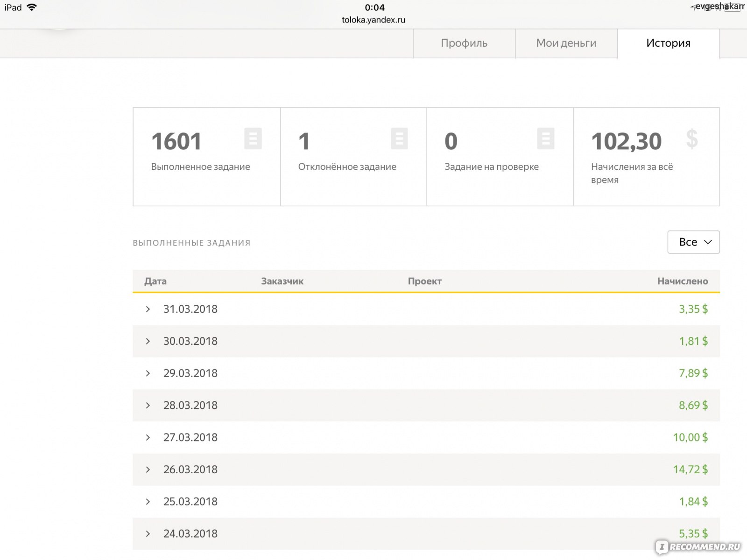The image size is (747, 560).
Task: Click the 7,89 $ amount
Action: (x=693, y=373)
